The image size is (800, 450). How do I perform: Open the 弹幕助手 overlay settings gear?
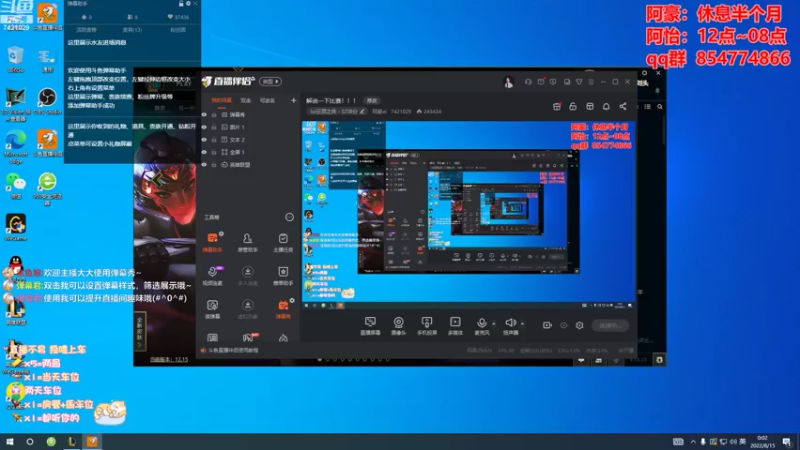pos(188,4)
